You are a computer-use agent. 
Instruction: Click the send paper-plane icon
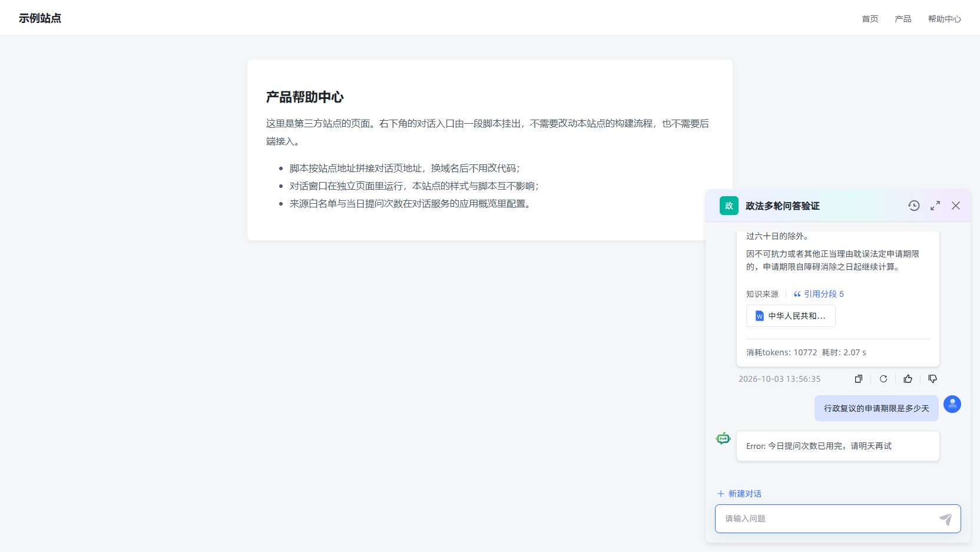(945, 519)
